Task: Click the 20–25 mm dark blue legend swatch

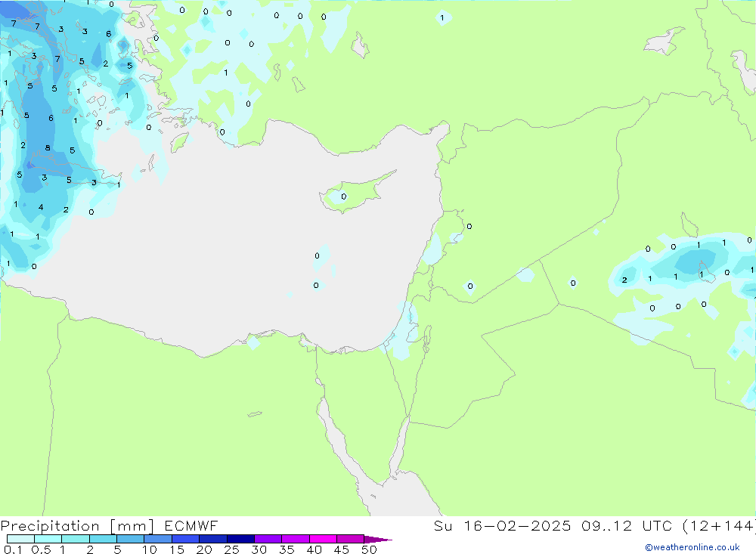Action: click(212, 539)
